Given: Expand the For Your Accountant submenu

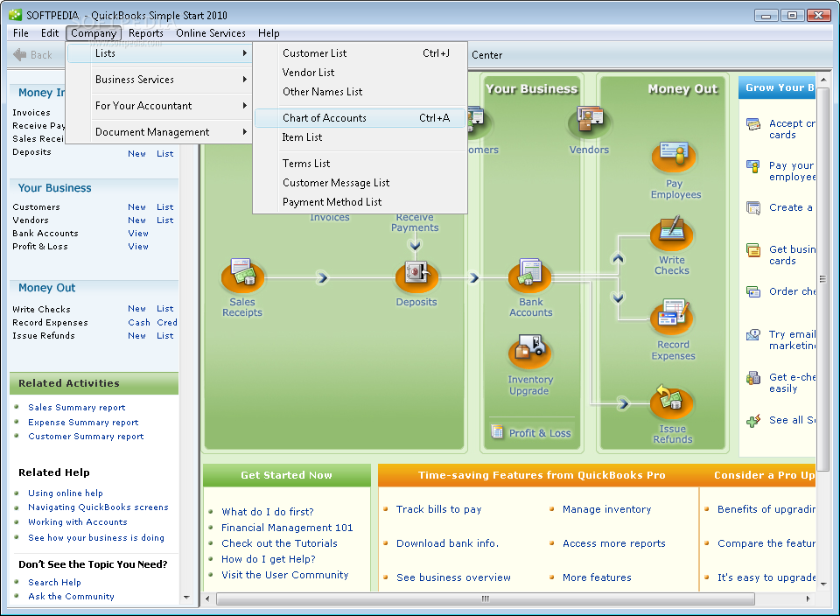Looking at the screenshot, I should (159, 106).
